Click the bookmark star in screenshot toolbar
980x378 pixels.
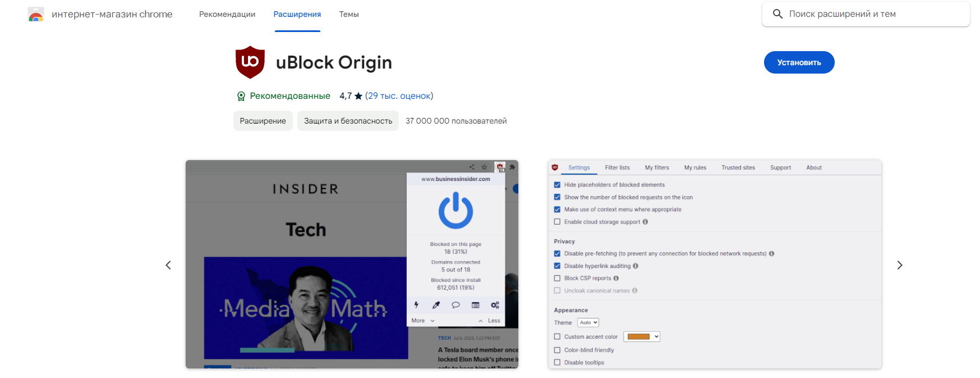coord(484,167)
